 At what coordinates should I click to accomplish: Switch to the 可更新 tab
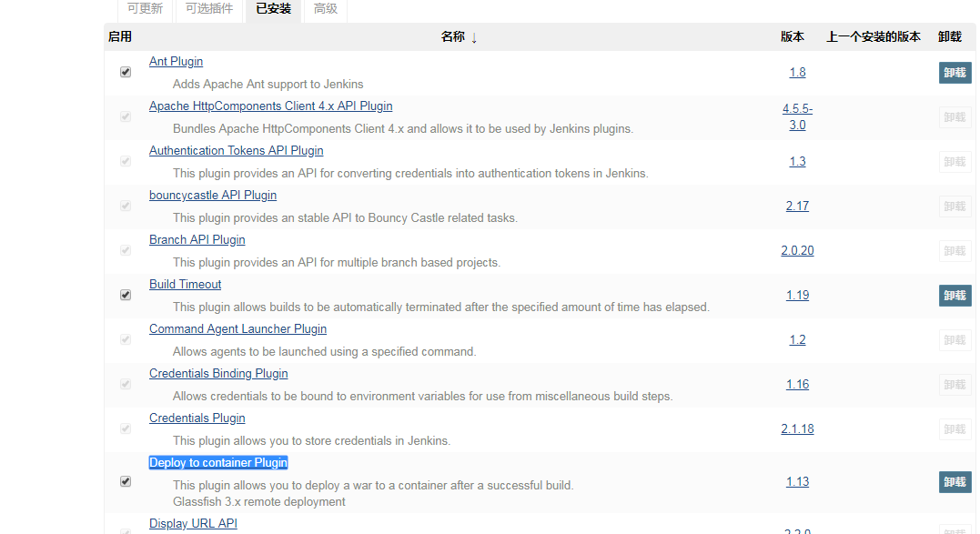(x=145, y=8)
